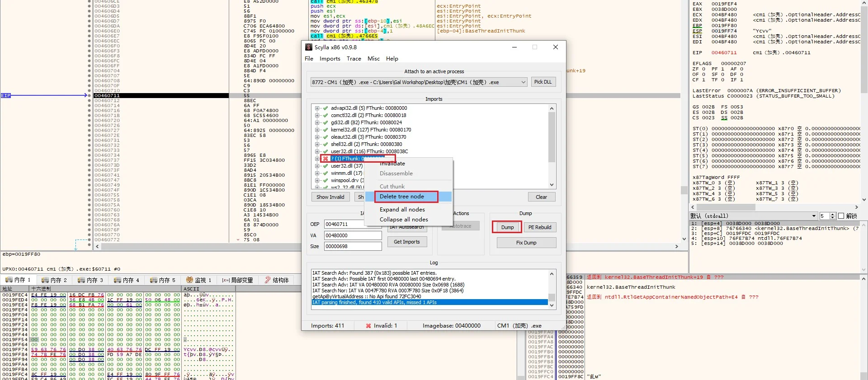Image resolution: width=868 pixels, height=380 pixels.
Task: Expand the invalid '?' tree node
Action: pos(317,159)
